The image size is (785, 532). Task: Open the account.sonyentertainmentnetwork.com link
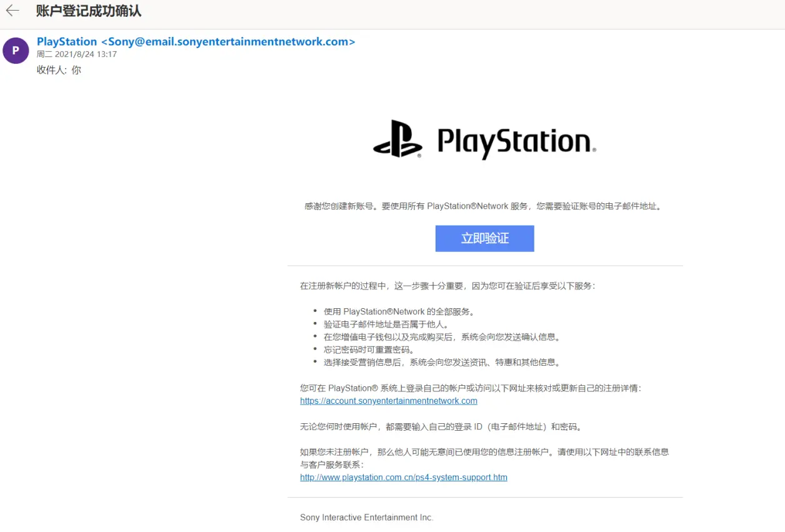pos(388,401)
